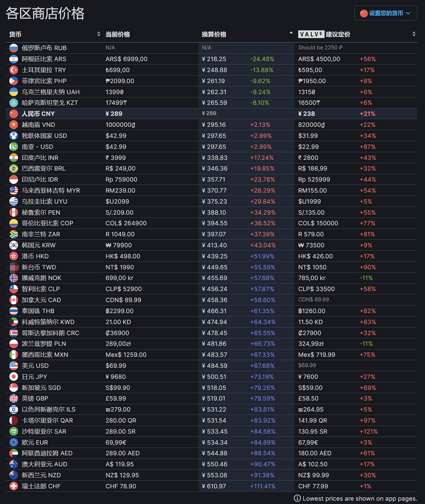Click the VALVE logo in header
This screenshot has height=504, width=425.
[311, 34]
